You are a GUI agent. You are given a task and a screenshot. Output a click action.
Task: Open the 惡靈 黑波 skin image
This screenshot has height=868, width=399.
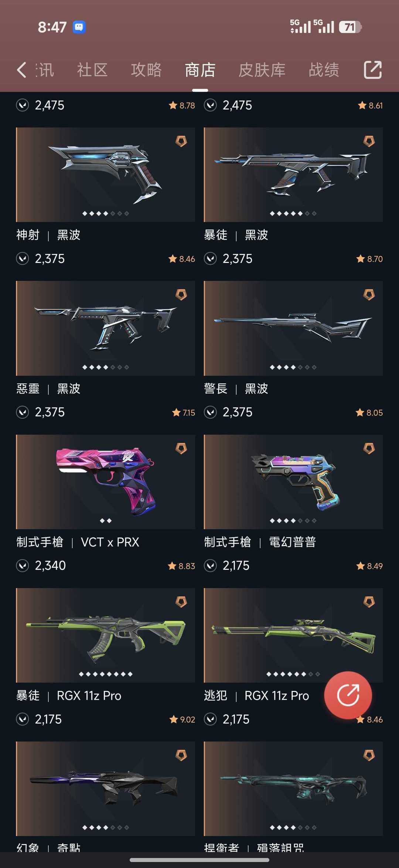(x=106, y=328)
